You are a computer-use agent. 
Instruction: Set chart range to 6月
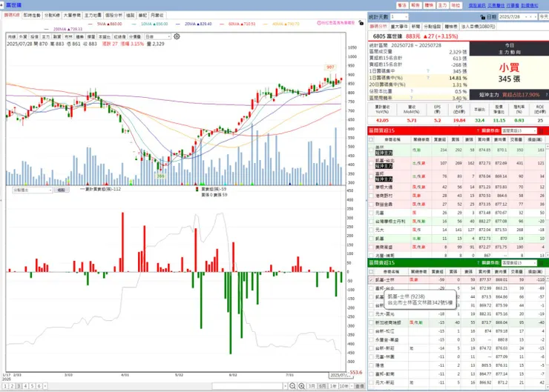(x=323, y=386)
